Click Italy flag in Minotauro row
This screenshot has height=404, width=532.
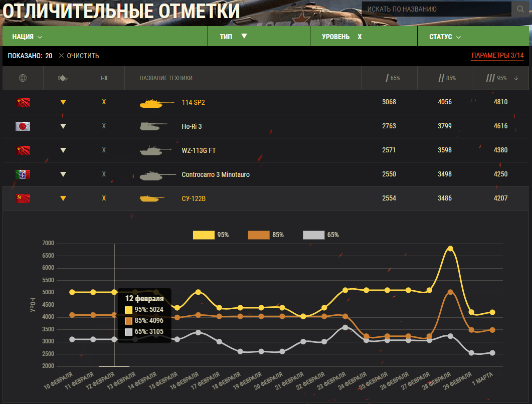[x=23, y=174]
